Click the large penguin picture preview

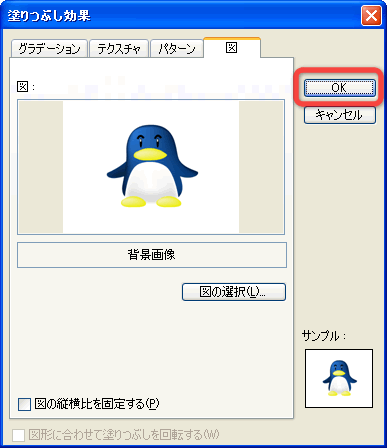[x=151, y=167]
